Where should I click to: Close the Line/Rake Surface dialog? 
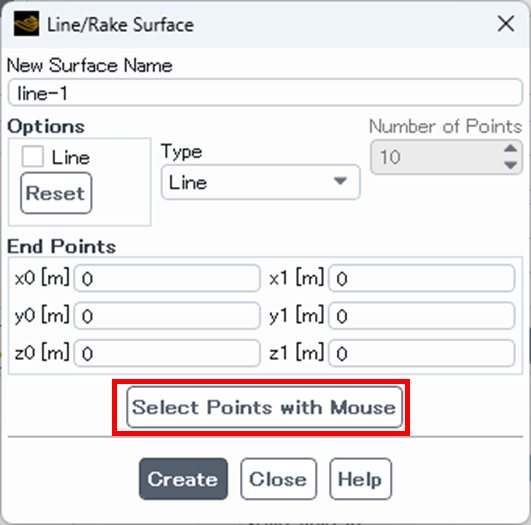[x=506, y=24]
